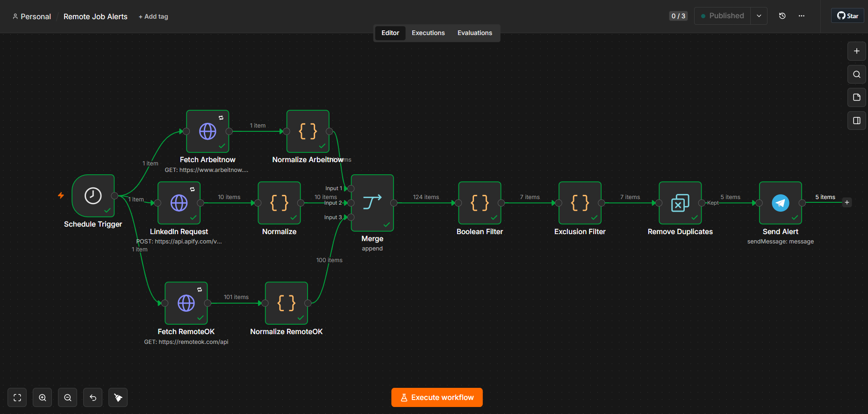The image size is (868, 414).
Task: Open the three-dot workflow menu
Action: pyautogui.click(x=802, y=16)
